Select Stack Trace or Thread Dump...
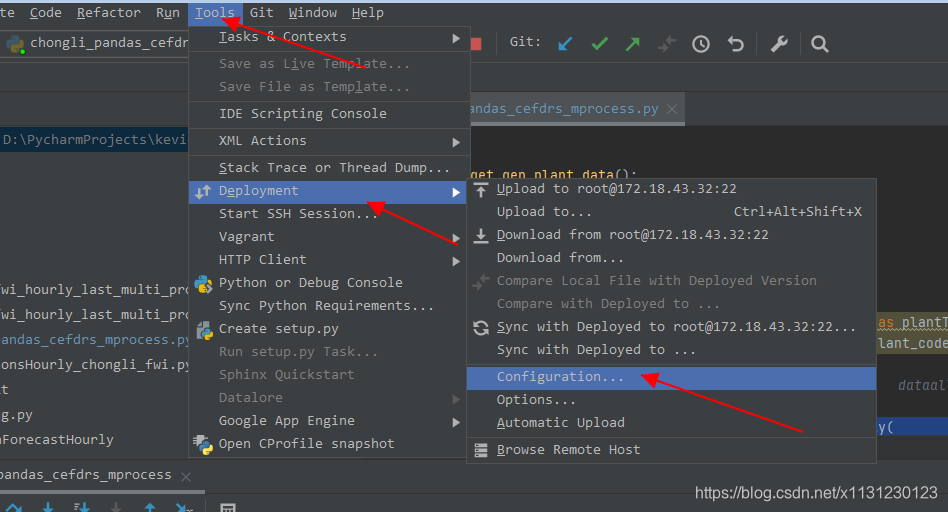 (x=329, y=168)
